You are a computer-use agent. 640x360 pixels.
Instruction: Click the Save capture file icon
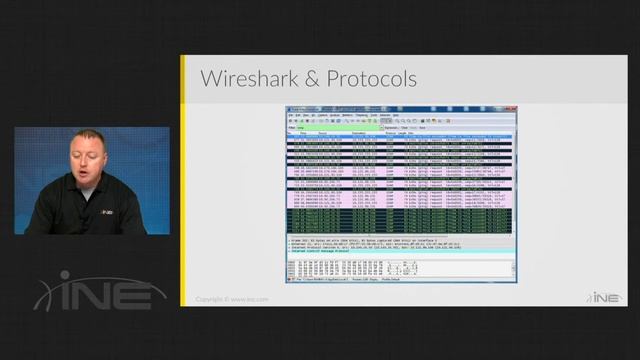(327, 121)
